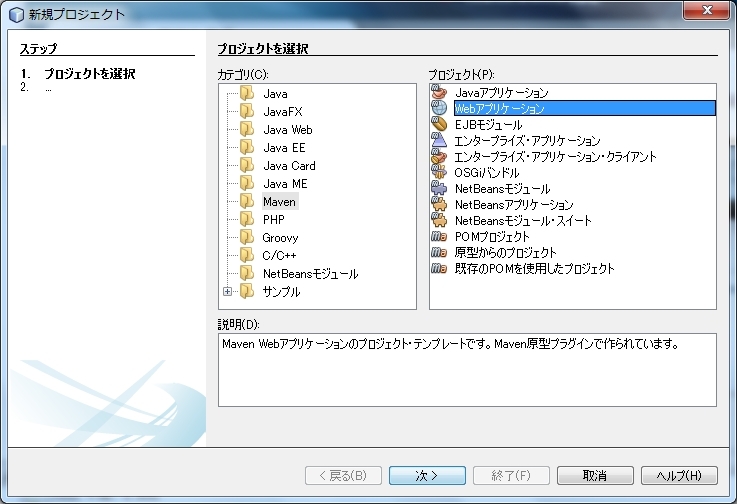Select the Groovy category

(281, 237)
